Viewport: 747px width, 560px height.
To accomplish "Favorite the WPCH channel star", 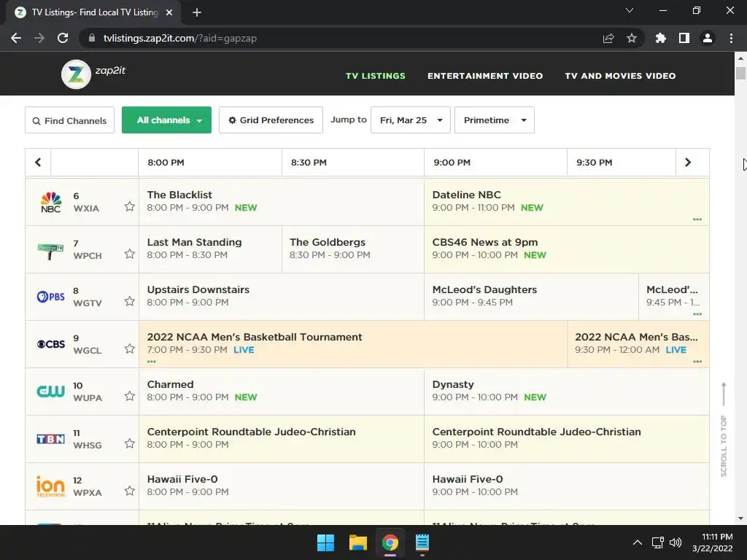I will coord(130,254).
